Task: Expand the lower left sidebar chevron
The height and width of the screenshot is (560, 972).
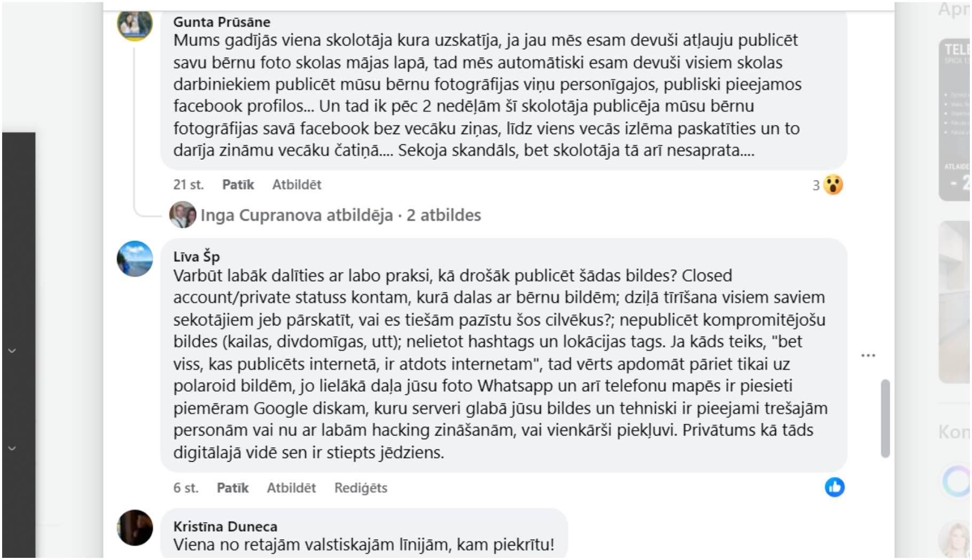Action: click(x=12, y=448)
